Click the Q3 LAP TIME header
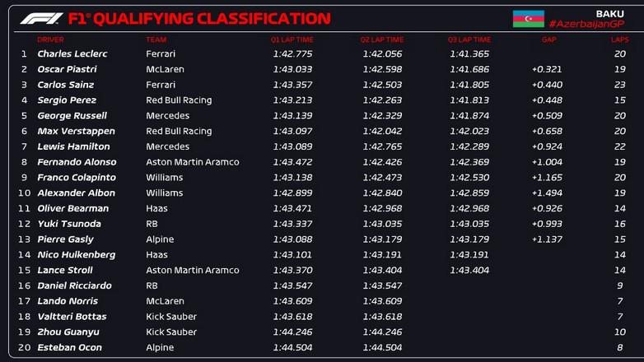This screenshot has height=362, width=644. (469, 39)
